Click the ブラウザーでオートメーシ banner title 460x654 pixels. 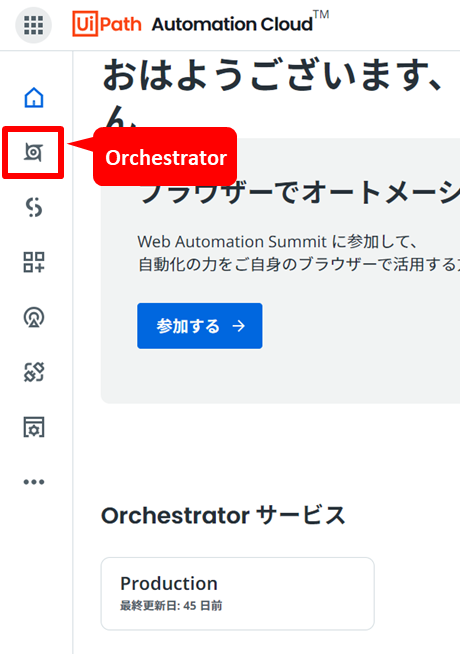click(x=300, y=192)
